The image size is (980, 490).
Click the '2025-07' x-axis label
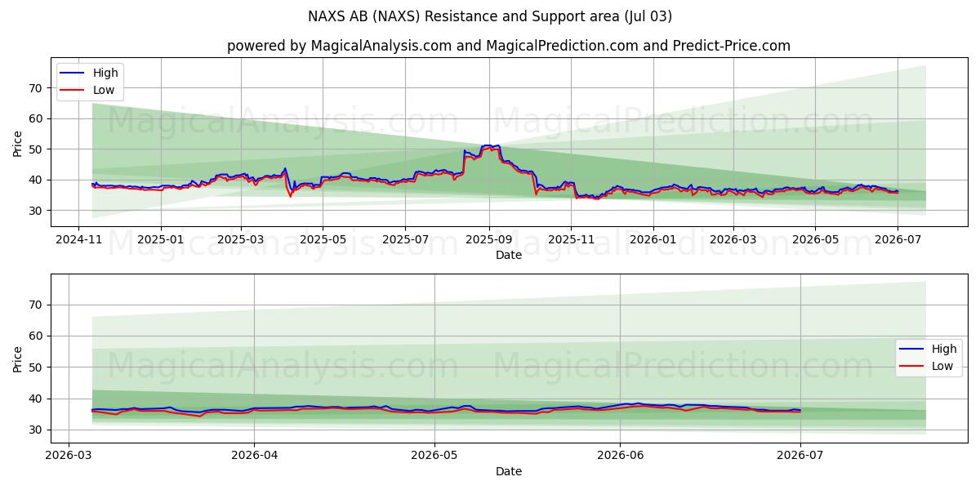tap(405, 240)
